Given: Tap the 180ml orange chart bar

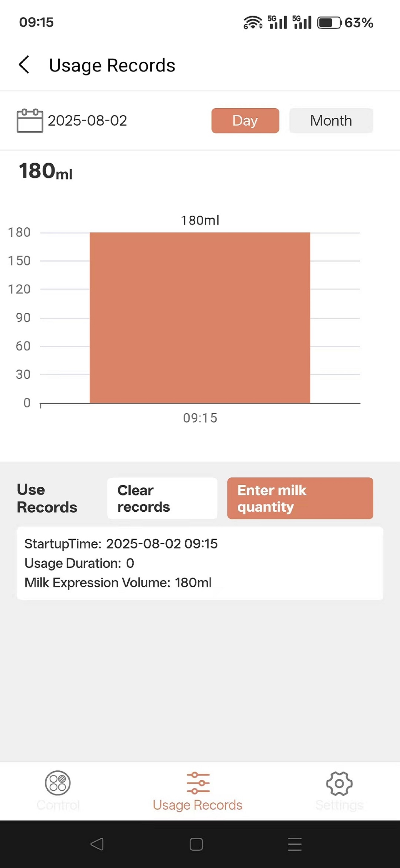Looking at the screenshot, I should pyautogui.click(x=200, y=317).
